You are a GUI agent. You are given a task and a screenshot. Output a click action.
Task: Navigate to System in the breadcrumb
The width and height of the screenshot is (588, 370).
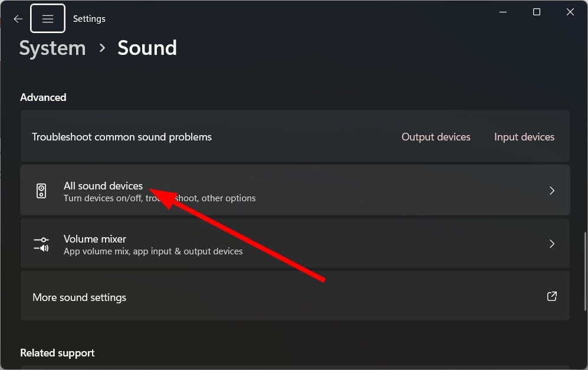click(x=52, y=48)
